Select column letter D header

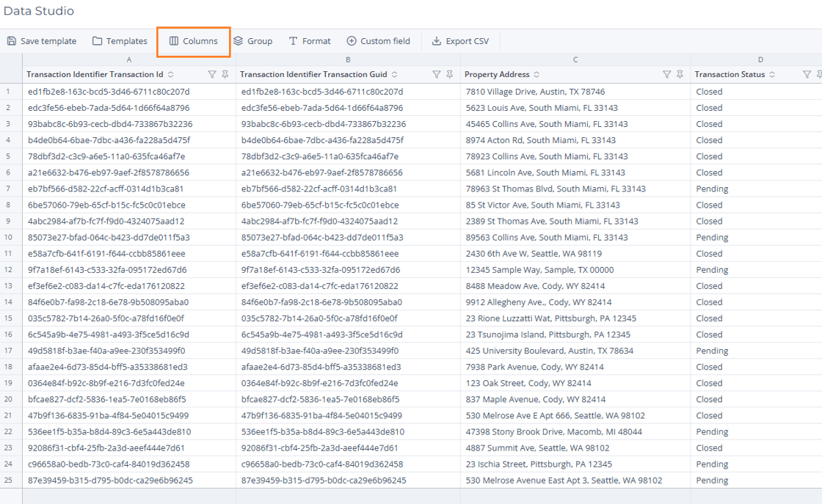pos(760,59)
